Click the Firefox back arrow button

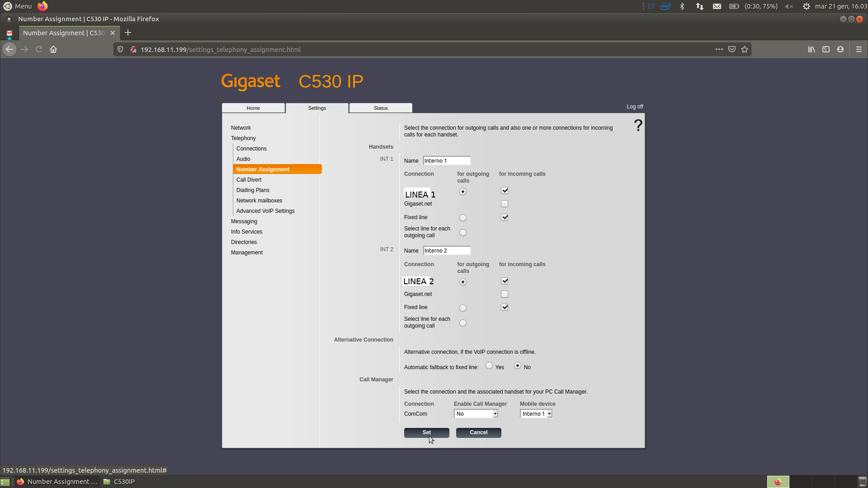9,49
